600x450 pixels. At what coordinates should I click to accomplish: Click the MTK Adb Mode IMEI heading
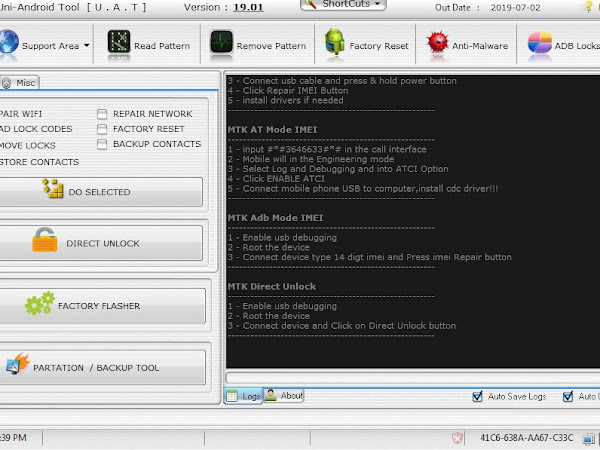click(275, 218)
